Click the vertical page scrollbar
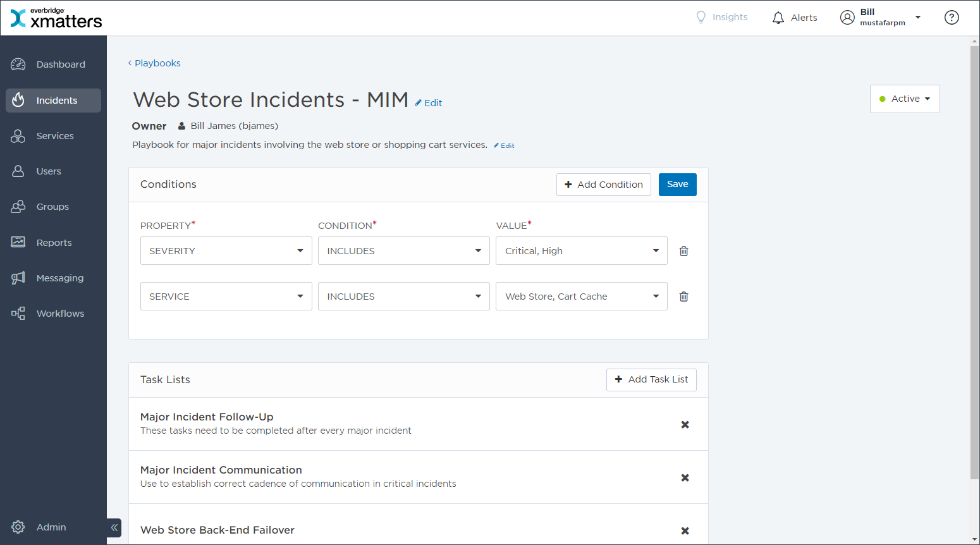The image size is (980, 545). coord(974,262)
